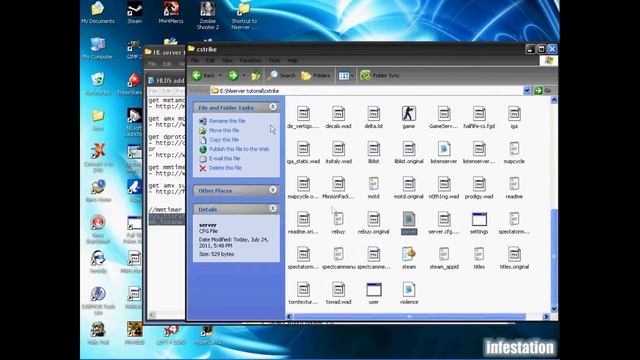Open the View menu in cstrike
640x360 pixels.
(x=227, y=60)
